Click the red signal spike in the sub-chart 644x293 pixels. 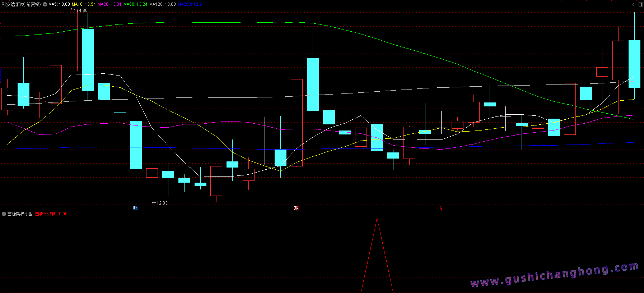tap(377, 255)
